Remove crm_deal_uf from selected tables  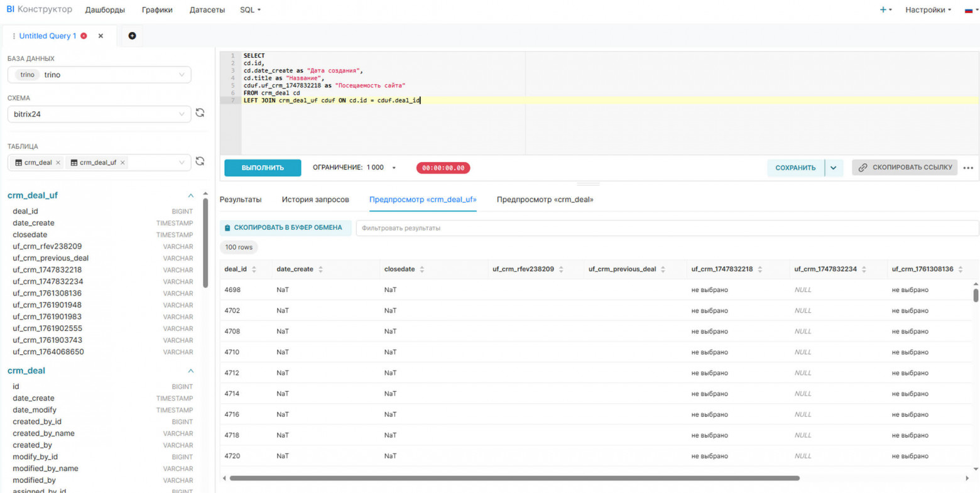[x=122, y=163]
